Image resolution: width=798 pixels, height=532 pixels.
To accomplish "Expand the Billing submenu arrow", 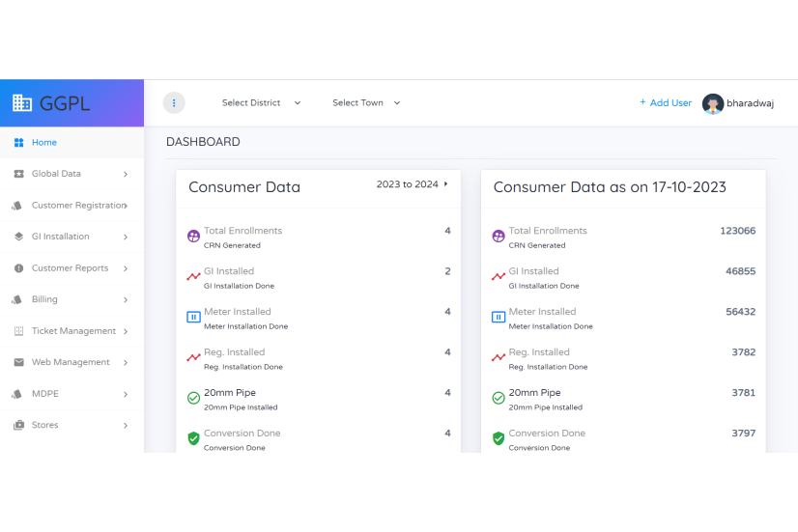I will (x=126, y=299).
